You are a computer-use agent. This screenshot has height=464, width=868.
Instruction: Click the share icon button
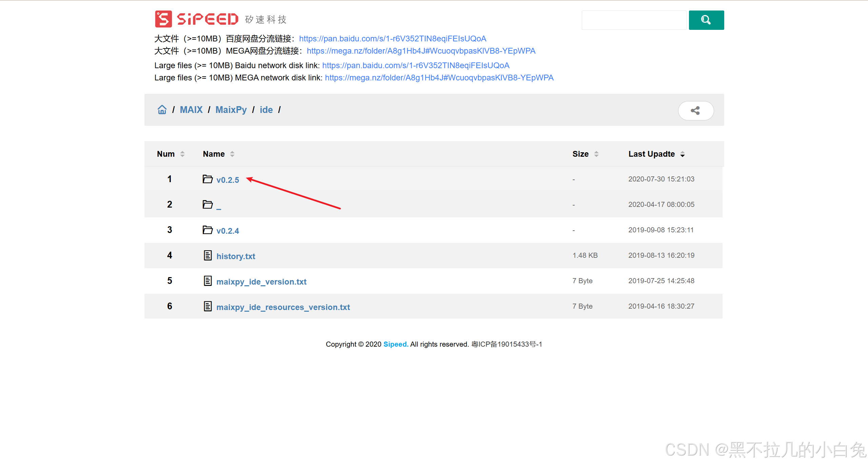click(x=695, y=111)
